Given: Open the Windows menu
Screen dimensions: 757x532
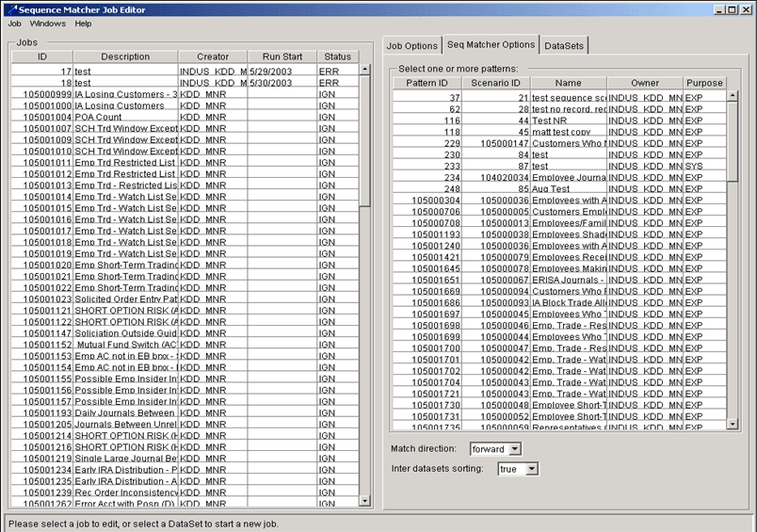Looking at the screenshot, I should [x=47, y=24].
